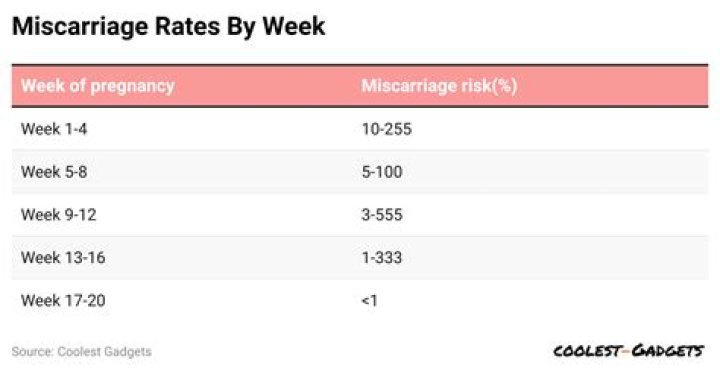The height and width of the screenshot is (371, 720).
Task: Click the 'Week 1-4' row label
Action: (54, 129)
